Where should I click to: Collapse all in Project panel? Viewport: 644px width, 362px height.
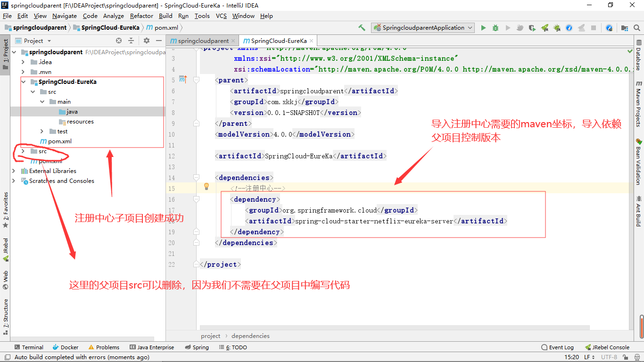(131, 41)
